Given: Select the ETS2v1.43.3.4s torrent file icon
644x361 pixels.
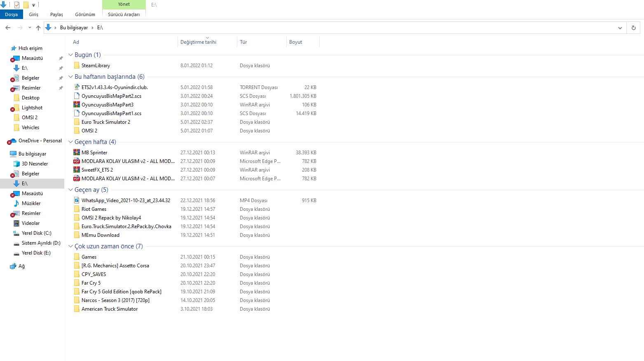Looking at the screenshot, I should 77,87.
